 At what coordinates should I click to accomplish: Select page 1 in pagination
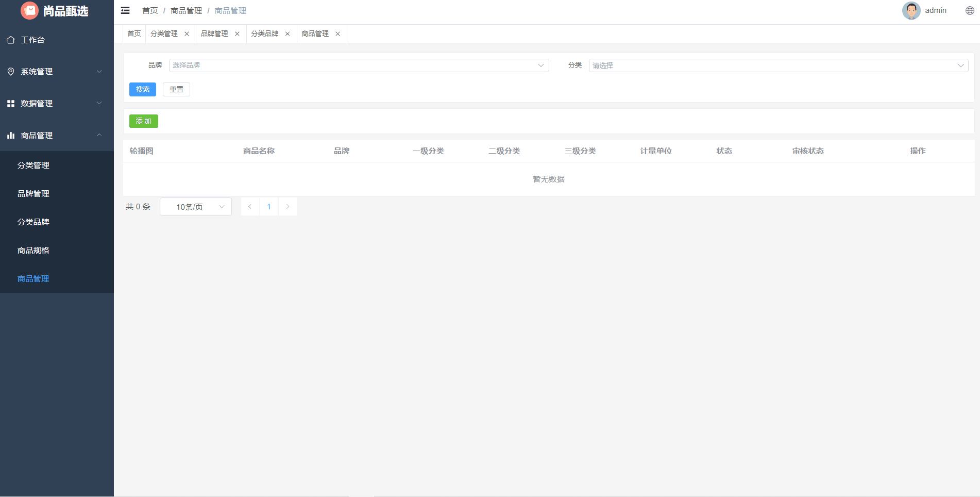click(x=268, y=206)
